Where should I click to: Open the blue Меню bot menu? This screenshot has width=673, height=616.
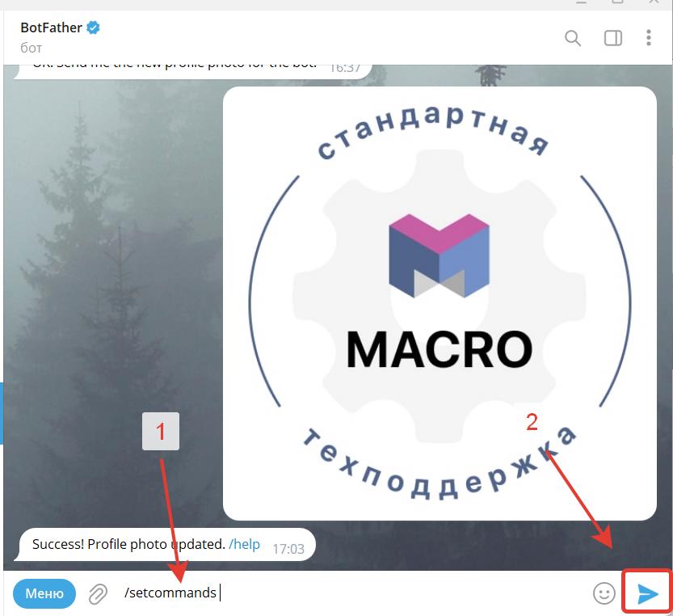(44, 593)
